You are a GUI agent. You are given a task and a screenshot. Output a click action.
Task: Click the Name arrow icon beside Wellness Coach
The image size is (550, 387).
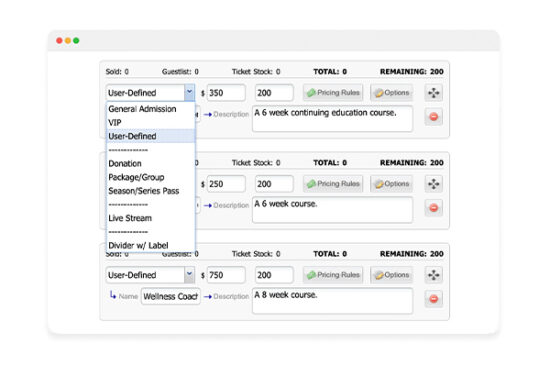point(113,295)
